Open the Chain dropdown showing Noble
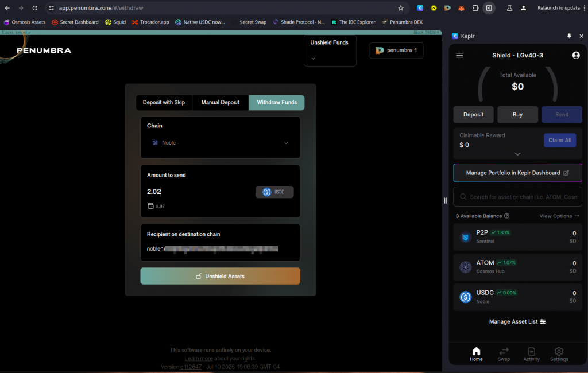The width and height of the screenshot is (588, 373). [x=220, y=143]
